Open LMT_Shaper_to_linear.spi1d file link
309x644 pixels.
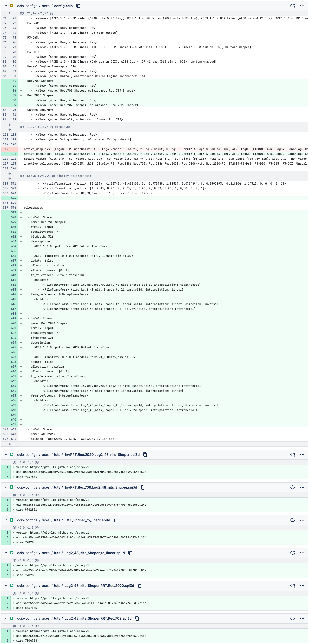click(87, 520)
